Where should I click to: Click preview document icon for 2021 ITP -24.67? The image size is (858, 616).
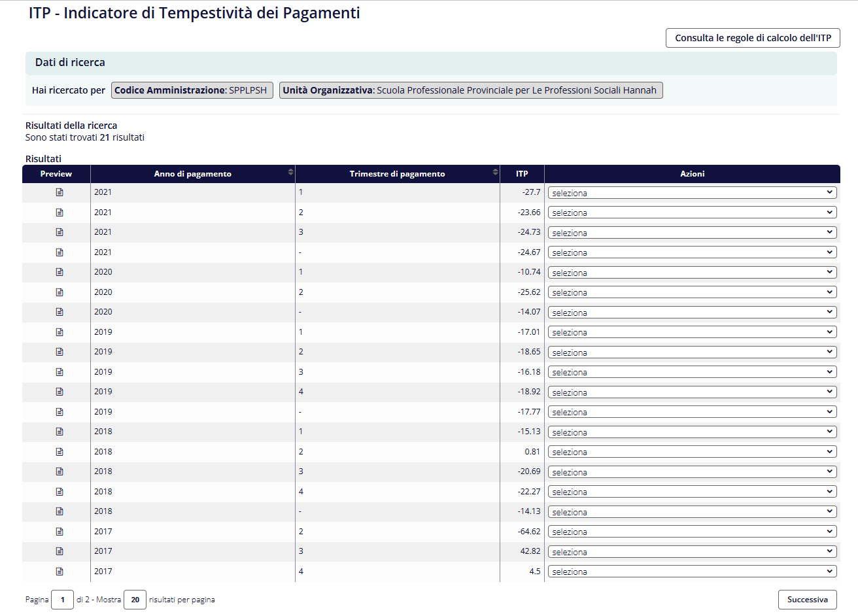[x=60, y=252]
